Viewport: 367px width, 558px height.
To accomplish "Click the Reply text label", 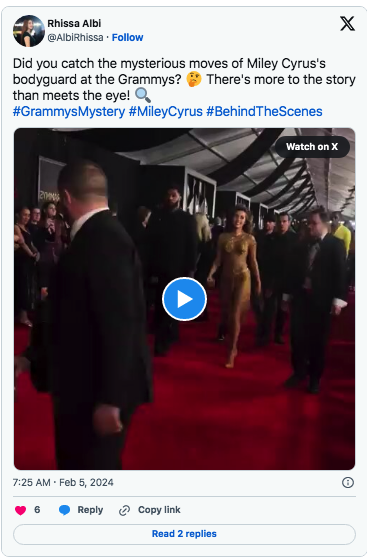I will pos(90,510).
